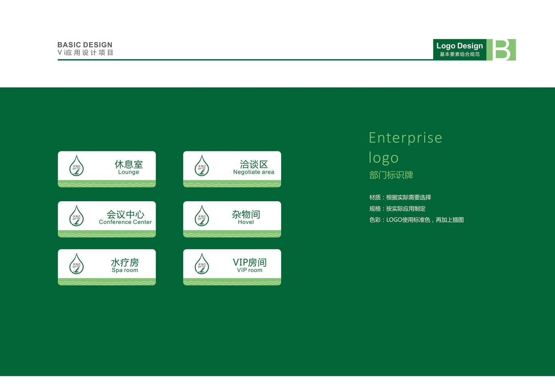Image resolution: width=555 pixels, height=392 pixels.
Task: Click the wavy green strip on Hovel sign
Action: (x=232, y=234)
